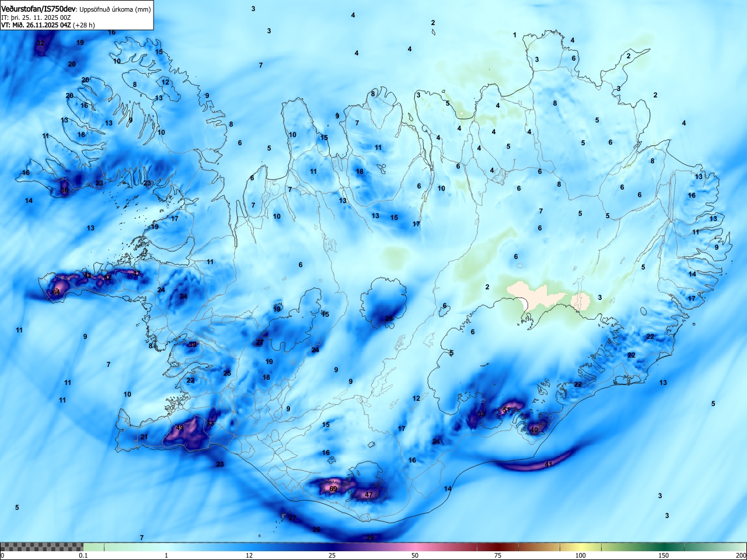Click the 75 label on legend scale

498,555
